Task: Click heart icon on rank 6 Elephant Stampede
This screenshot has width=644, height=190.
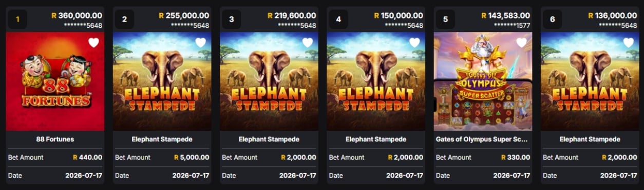Action: (628, 43)
